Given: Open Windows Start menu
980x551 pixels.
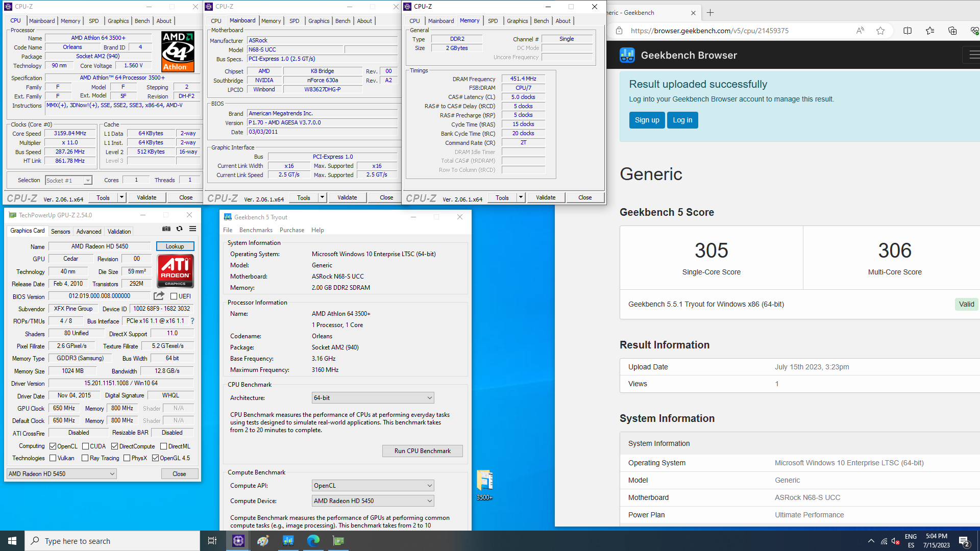Looking at the screenshot, I should (12, 541).
